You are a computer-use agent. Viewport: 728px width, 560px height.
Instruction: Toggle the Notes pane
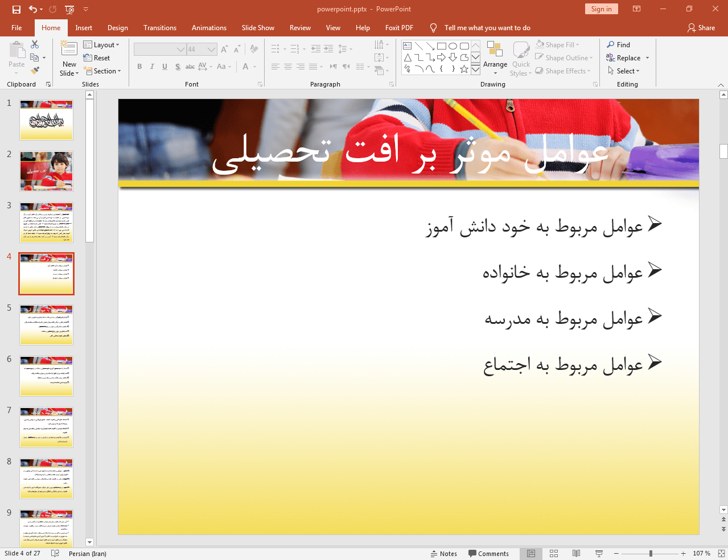(x=444, y=554)
